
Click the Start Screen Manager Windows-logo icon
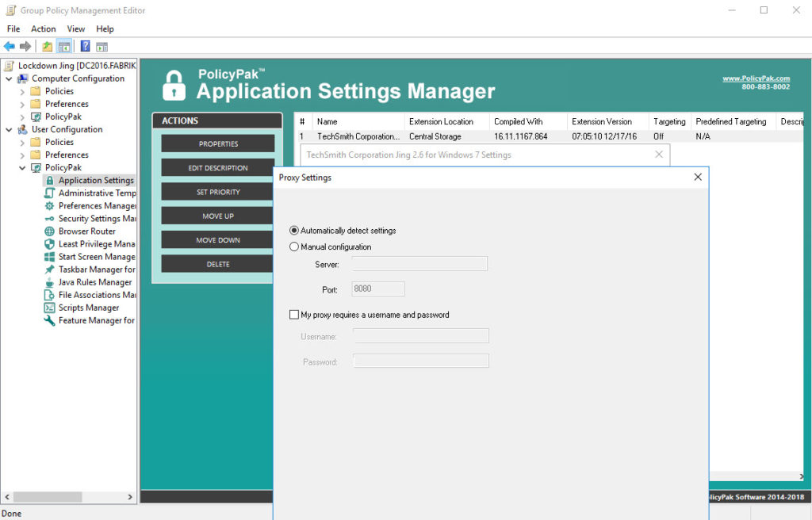pyautogui.click(x=50, y=257)
